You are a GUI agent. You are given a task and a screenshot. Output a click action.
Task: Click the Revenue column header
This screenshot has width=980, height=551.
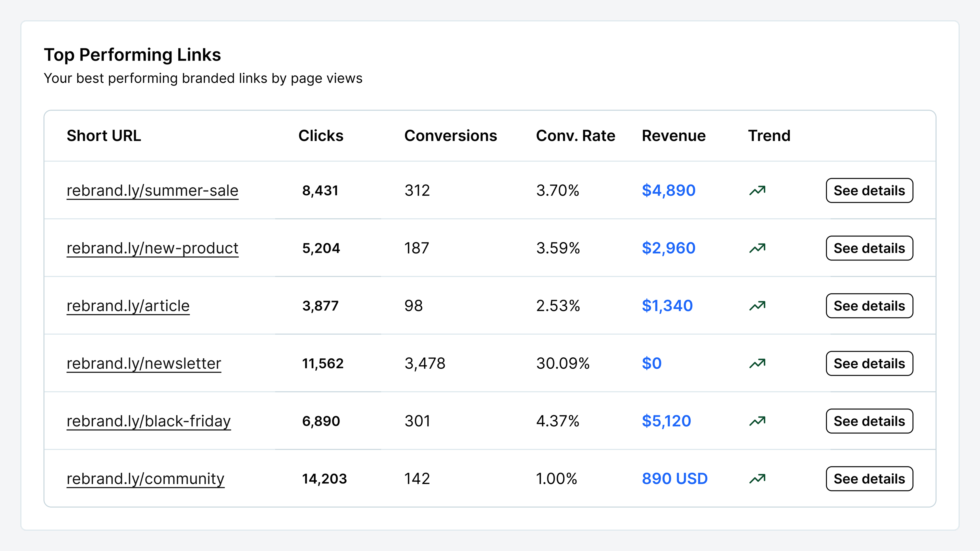point(673,136)
